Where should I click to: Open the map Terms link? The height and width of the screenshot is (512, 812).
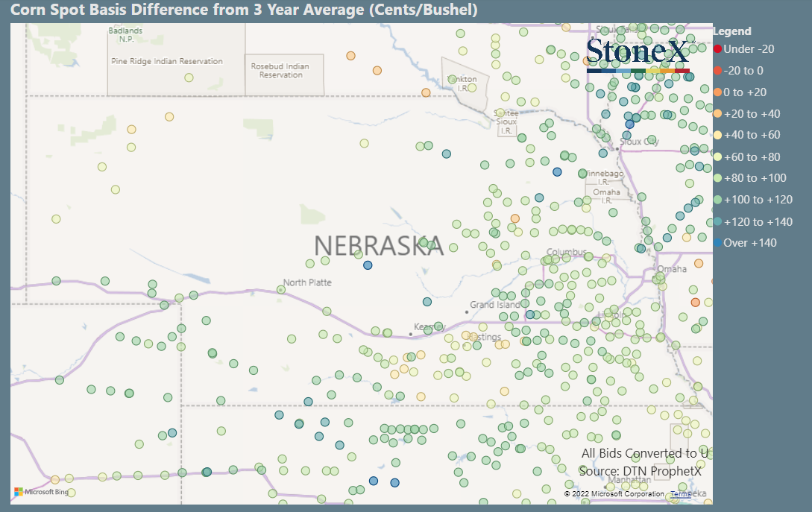[x=681, y=494]
